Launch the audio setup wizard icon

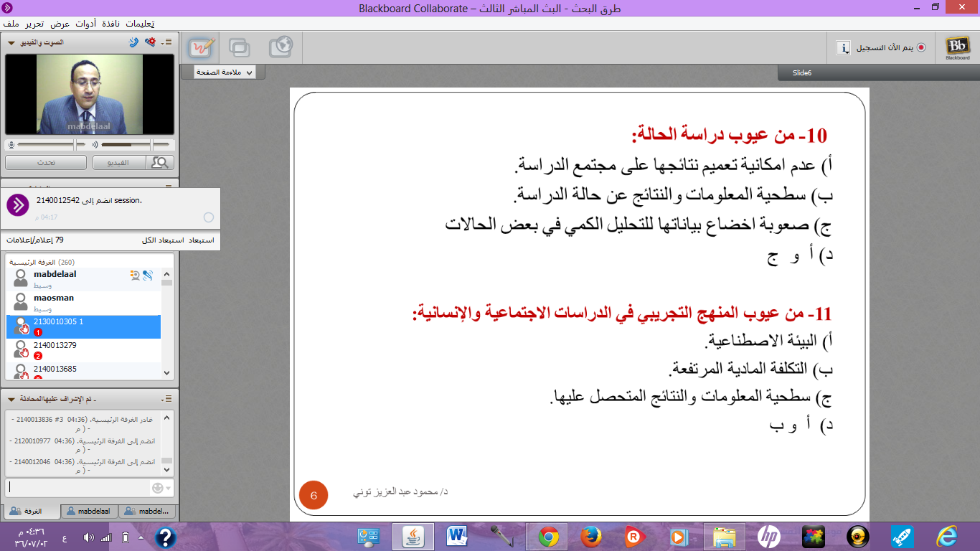tap(150, 42)
